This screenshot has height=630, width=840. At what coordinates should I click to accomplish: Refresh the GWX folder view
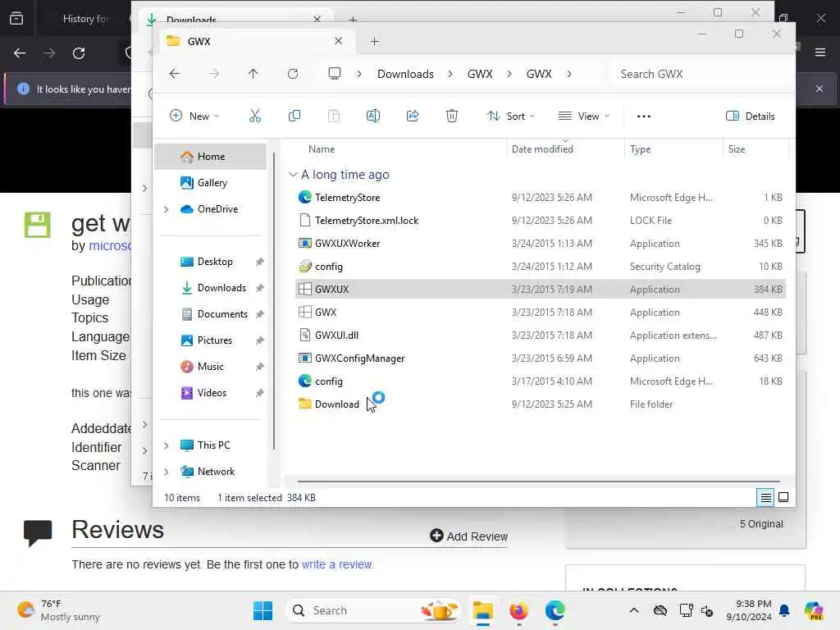pos(293,74)
